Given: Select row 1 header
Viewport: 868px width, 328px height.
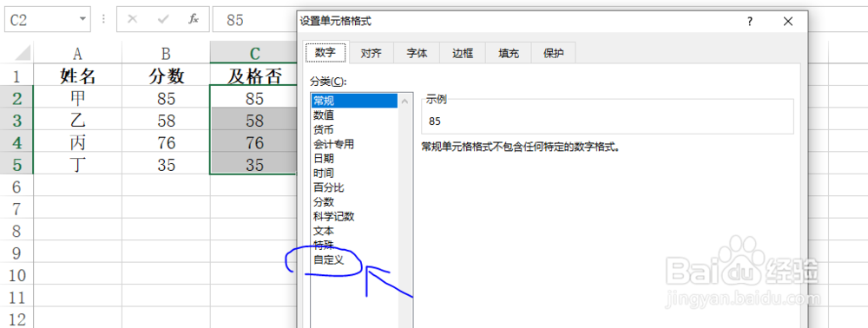Looking at the screenshot, I should click(x=16, y=75).
